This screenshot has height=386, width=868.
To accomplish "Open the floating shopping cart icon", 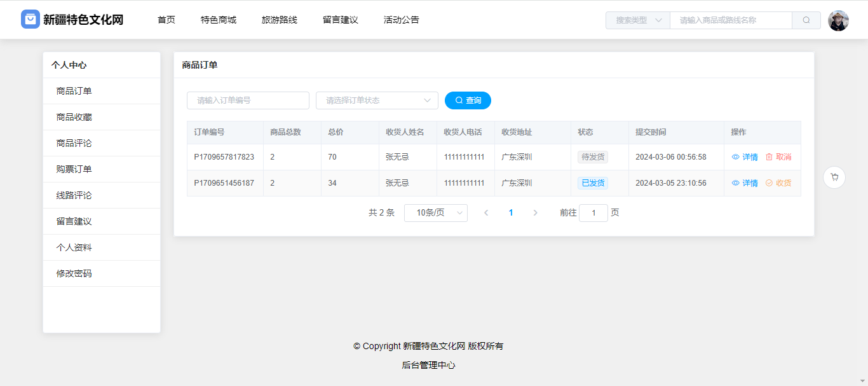I will (x=834, y=177).
